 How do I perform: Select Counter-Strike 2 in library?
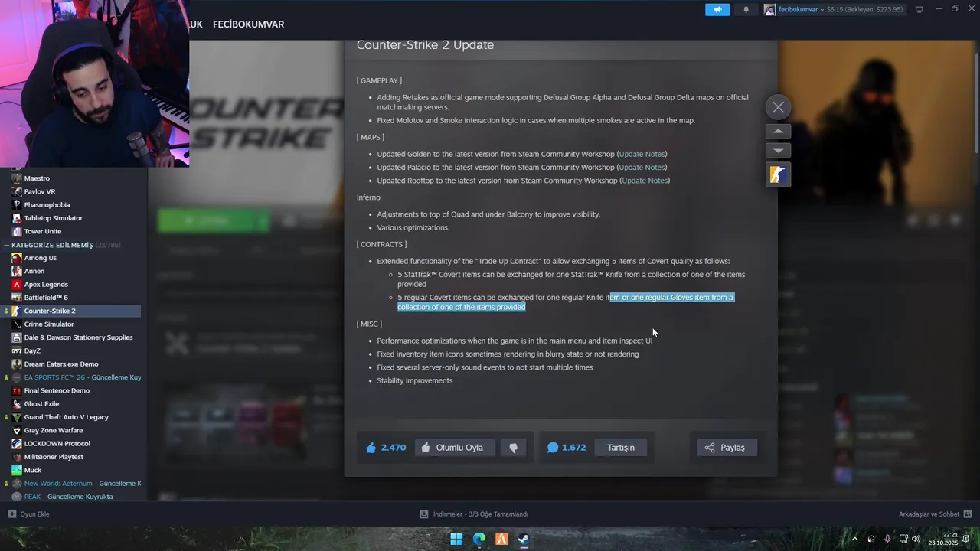pos(70,311)
